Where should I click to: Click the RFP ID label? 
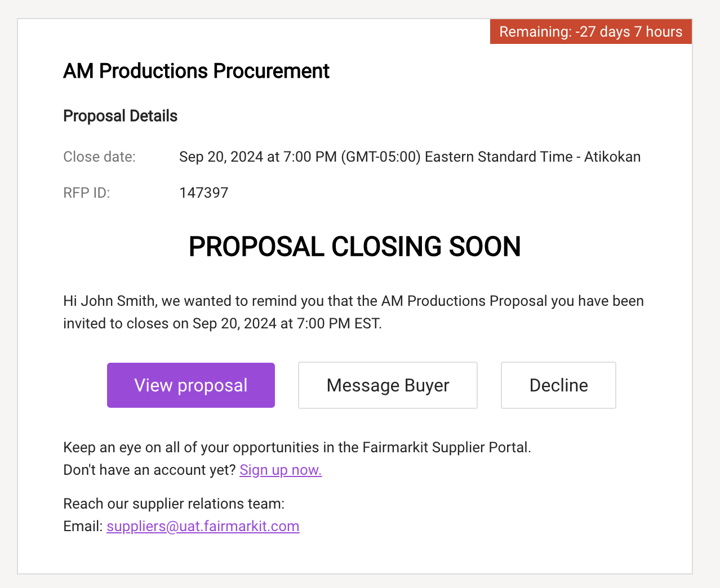click(87, 193)
